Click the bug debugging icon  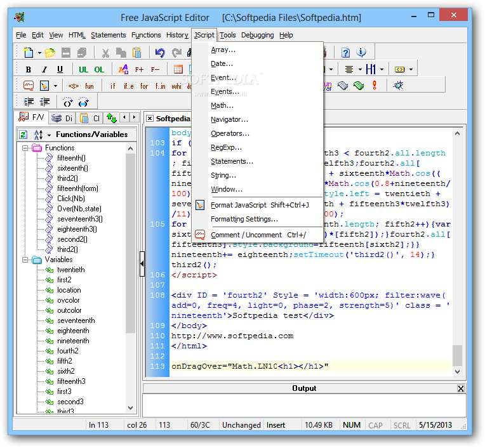point(398,85)
